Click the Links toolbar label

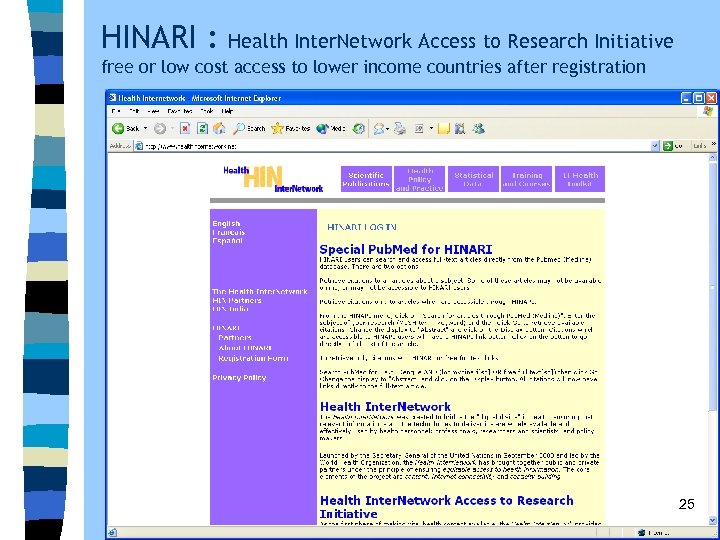point(699,146)
